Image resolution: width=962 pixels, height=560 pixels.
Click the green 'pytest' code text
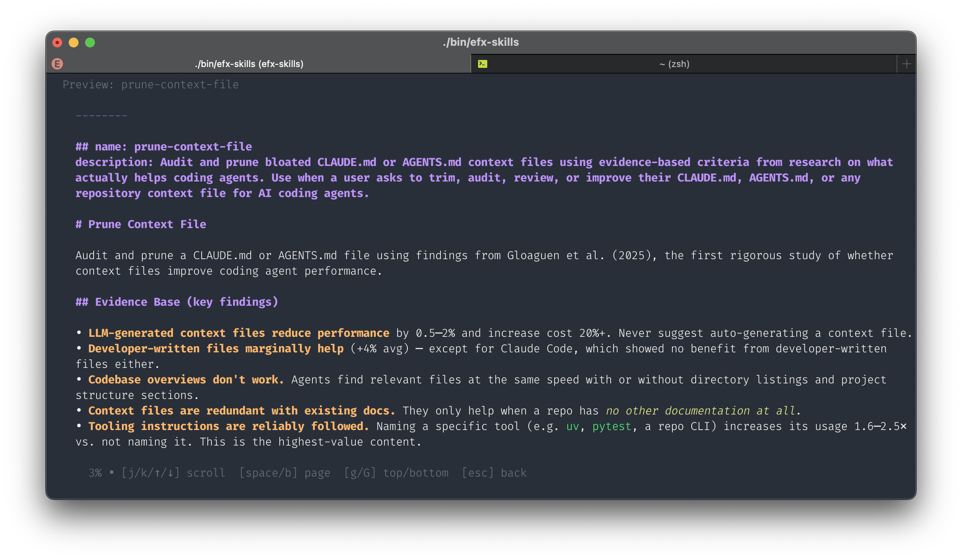[x=612, y=426]
